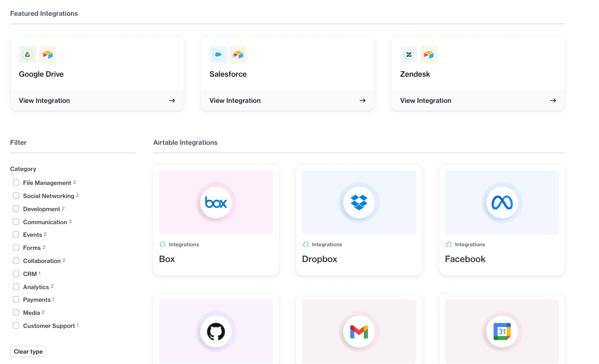Open the Box logo icon
The image size is (599, 364).
[x=216, y=203]
